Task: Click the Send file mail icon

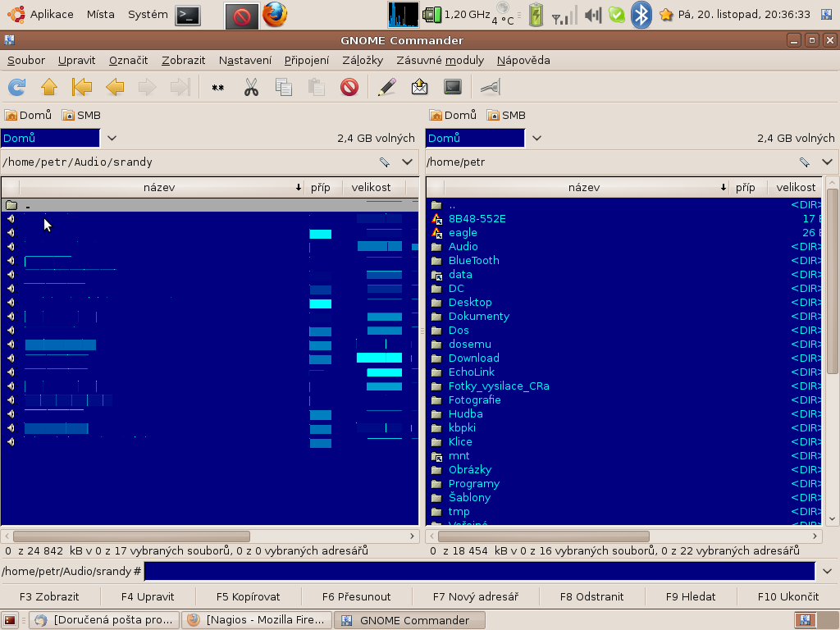Action: (x=419, y=87)
